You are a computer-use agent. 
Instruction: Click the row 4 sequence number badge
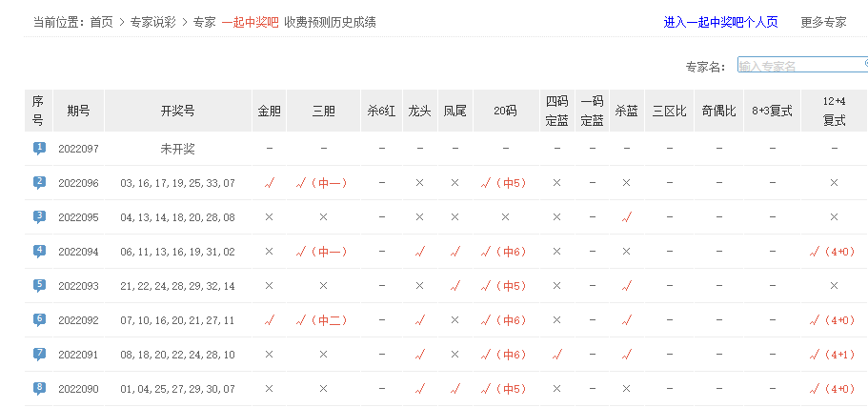point(39,251)
